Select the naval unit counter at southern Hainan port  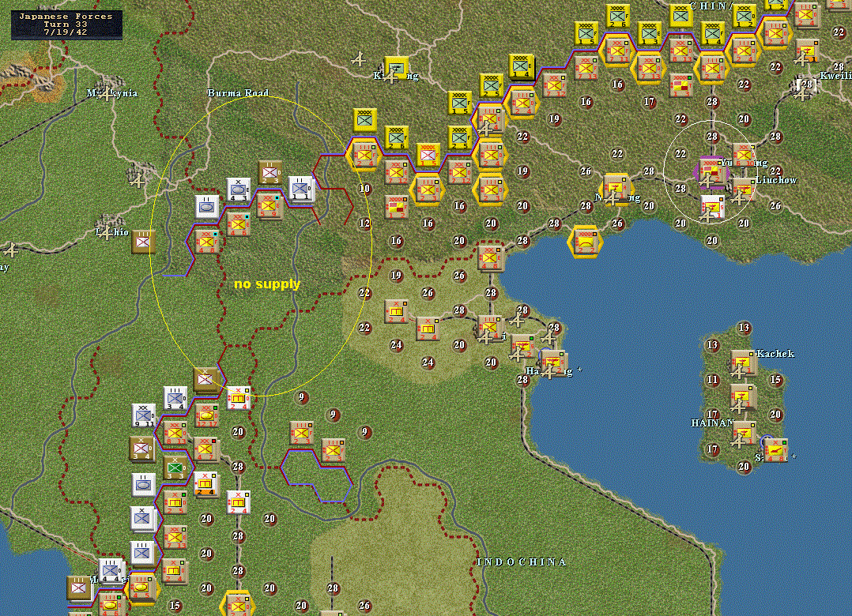[x=775, y=450]
